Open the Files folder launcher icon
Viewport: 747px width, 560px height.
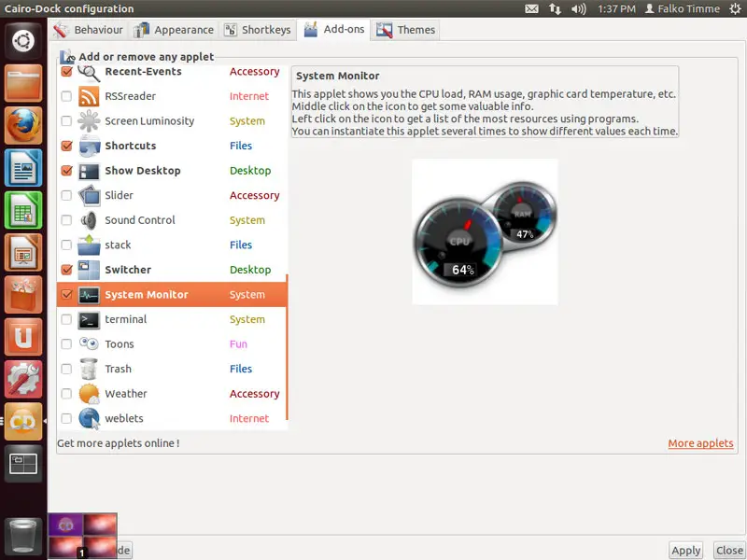(23, 83)
